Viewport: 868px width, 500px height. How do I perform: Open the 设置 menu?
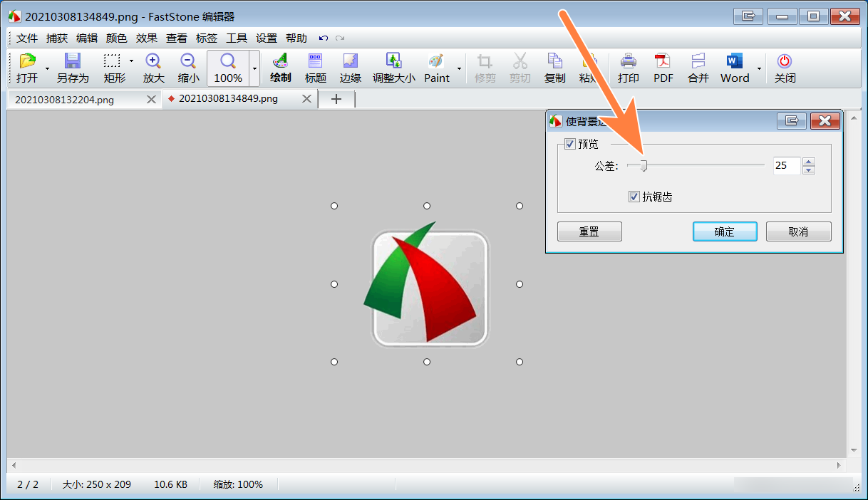point(267,38)
